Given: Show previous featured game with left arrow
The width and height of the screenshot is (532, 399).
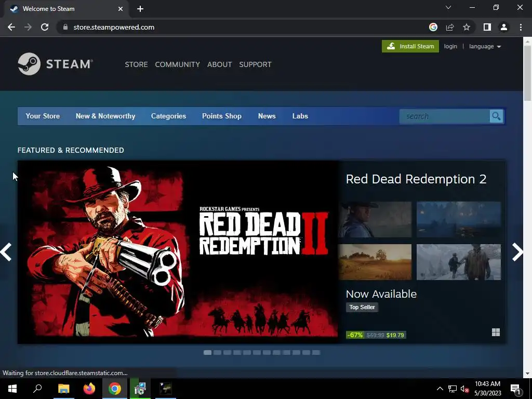Looking at the screenshot, I should pyautogui.click(x=6, y=252).
